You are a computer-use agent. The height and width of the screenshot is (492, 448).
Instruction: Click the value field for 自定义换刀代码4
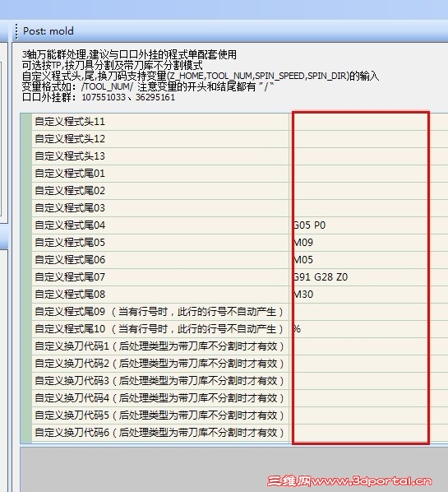pyautogui.click(x=369, y=398)
